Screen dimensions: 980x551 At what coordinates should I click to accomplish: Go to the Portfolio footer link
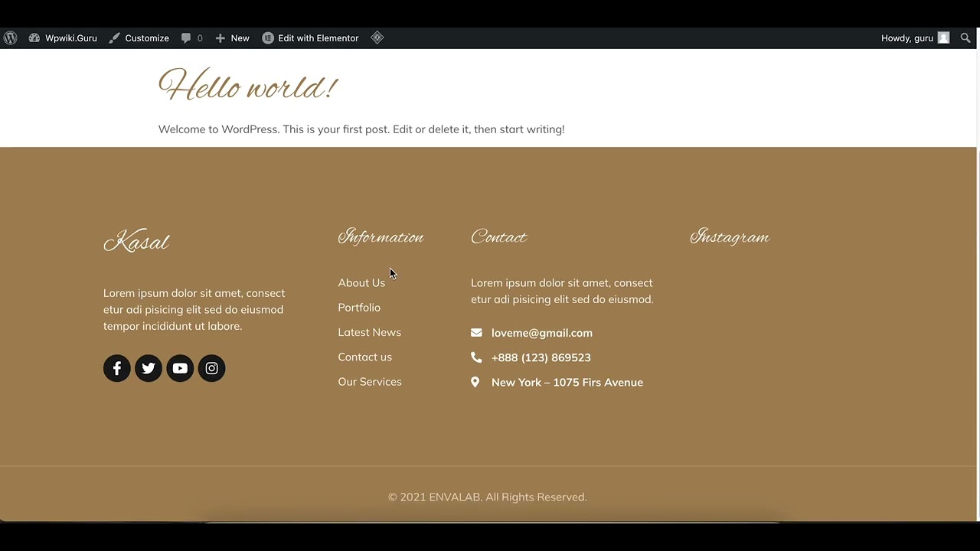pyautogui.click(x=359, y=308)
